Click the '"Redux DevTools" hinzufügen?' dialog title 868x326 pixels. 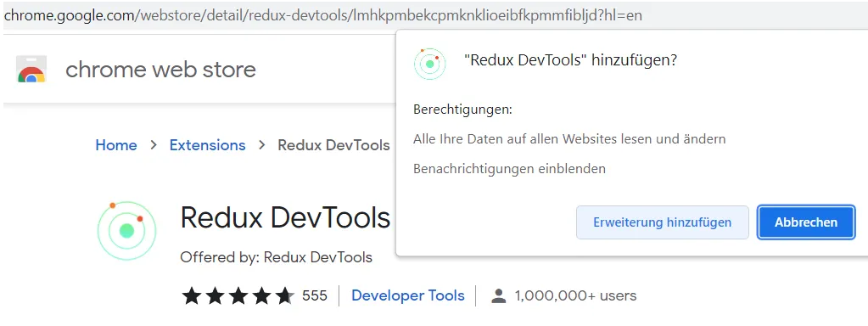tap(570, 60)
